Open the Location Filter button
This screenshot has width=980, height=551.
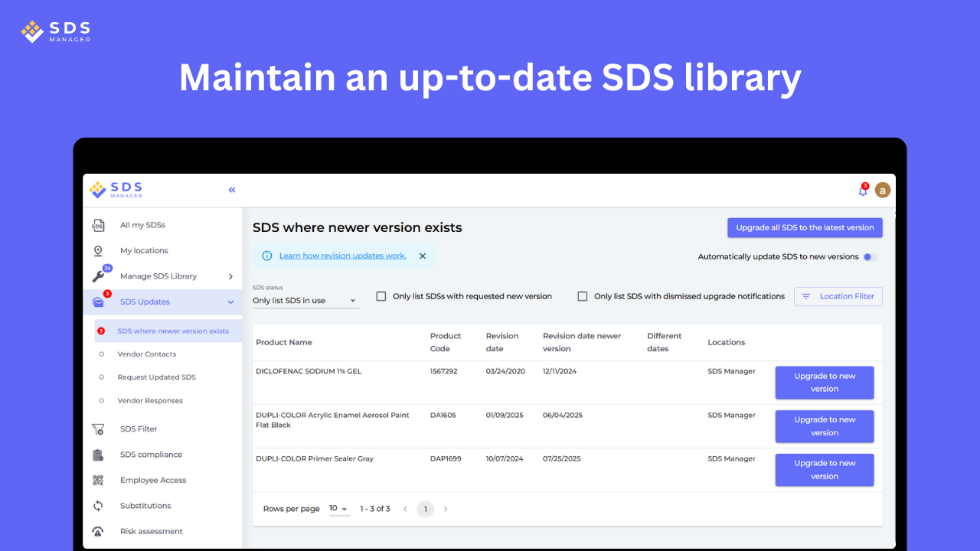point(838,296)
